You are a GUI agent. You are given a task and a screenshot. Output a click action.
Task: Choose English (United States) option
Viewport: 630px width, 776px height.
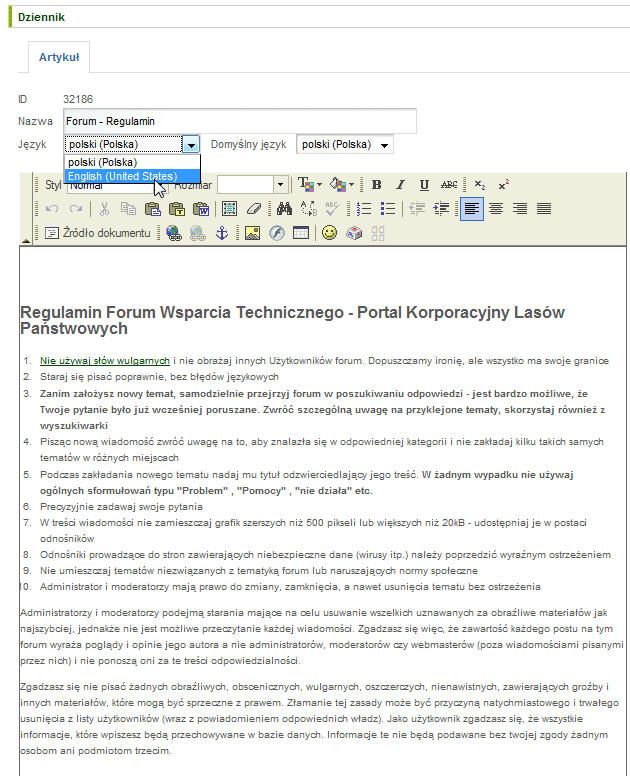132,176
